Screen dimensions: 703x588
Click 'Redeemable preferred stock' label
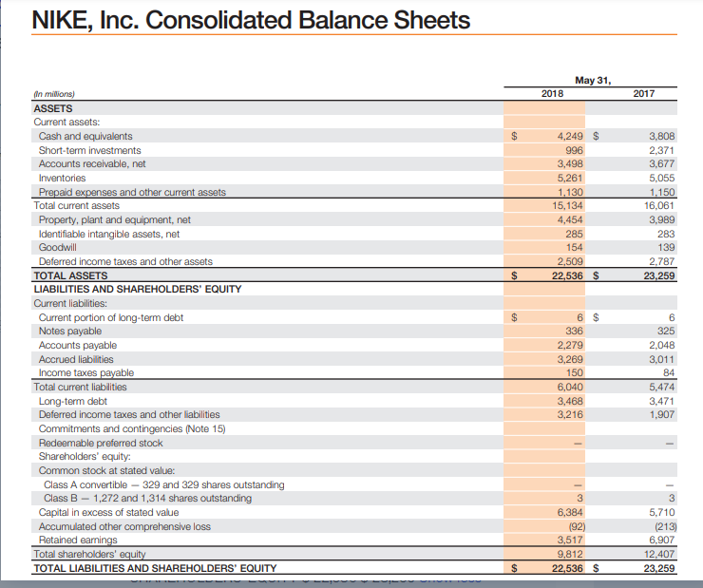pos(101,444)
